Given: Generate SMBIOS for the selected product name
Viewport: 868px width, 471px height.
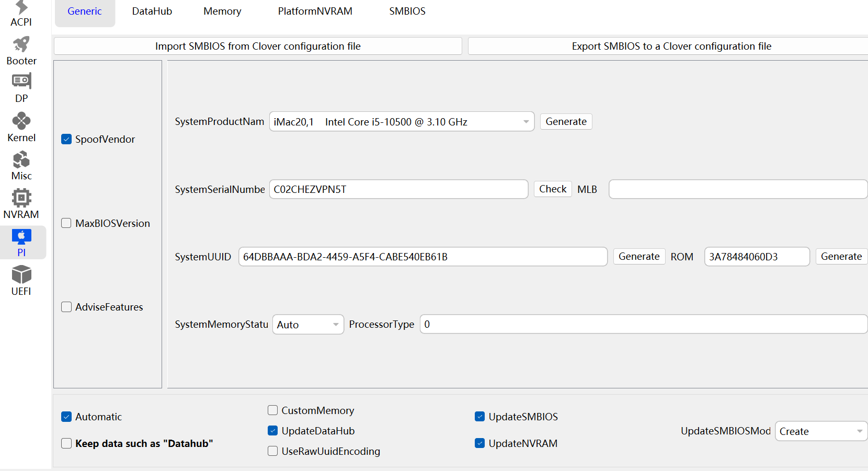Looking at the screenshot, I should (x=566, y=122).
